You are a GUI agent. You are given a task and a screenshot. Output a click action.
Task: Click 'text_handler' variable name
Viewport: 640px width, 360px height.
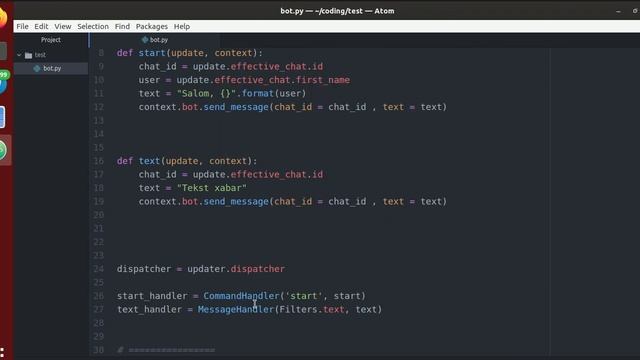tap(149, 309)
